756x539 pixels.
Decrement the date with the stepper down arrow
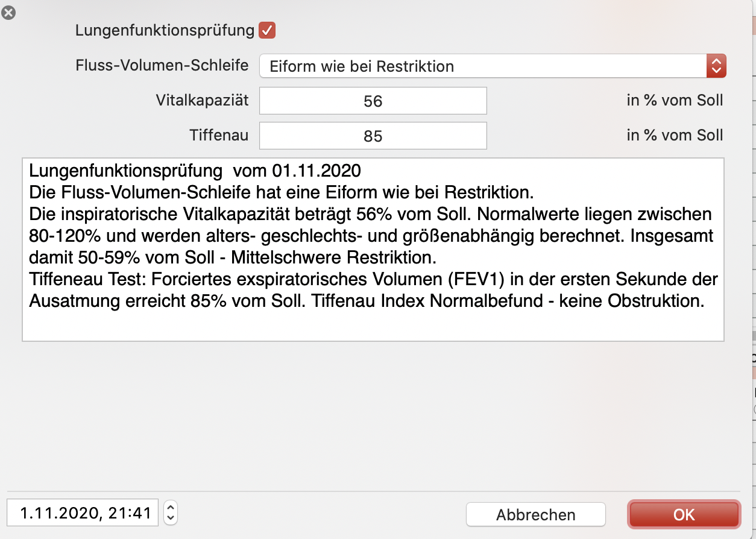click(x=171, y=519)
